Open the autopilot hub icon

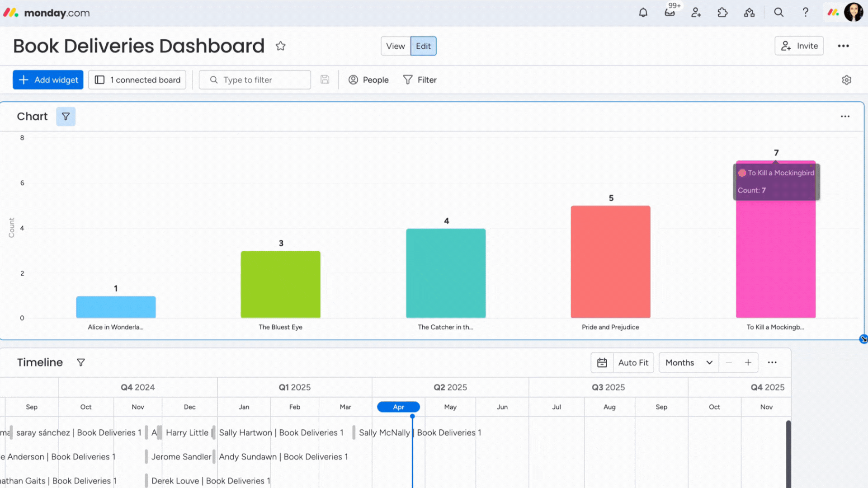tap(749, 13)
